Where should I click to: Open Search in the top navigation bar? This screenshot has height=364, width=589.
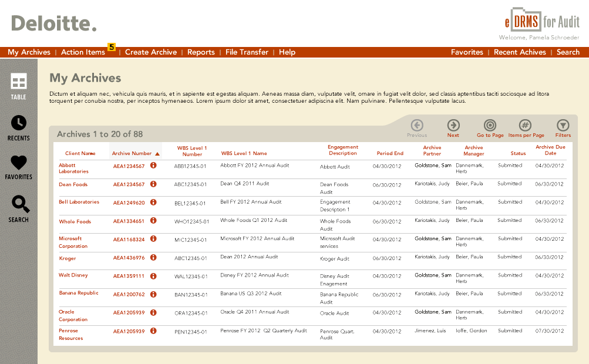click(568, 52)
